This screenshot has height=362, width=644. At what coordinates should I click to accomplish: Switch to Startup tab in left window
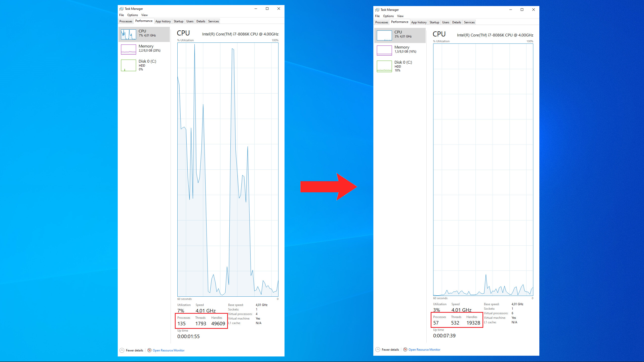179,21
